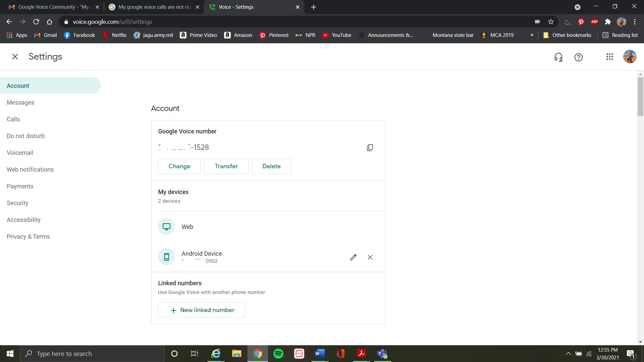The height and width of the screenshot is (362, 644).
Task: Reload the current page
Action: [36, 22]
